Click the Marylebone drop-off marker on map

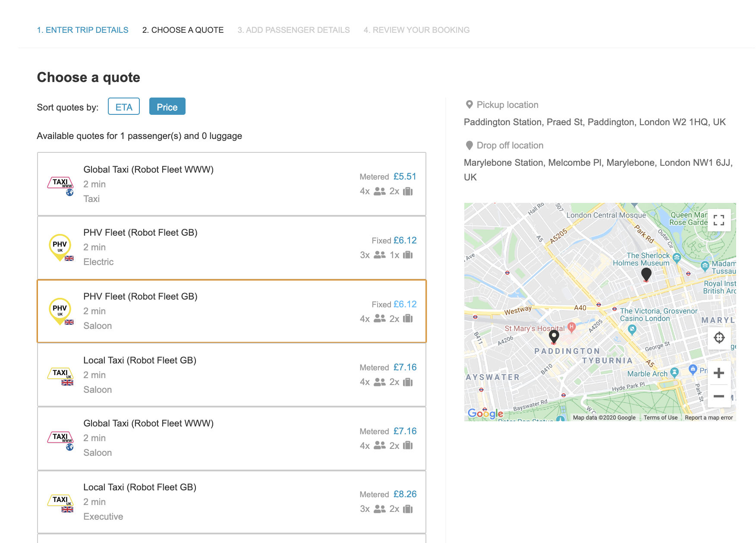646,275
